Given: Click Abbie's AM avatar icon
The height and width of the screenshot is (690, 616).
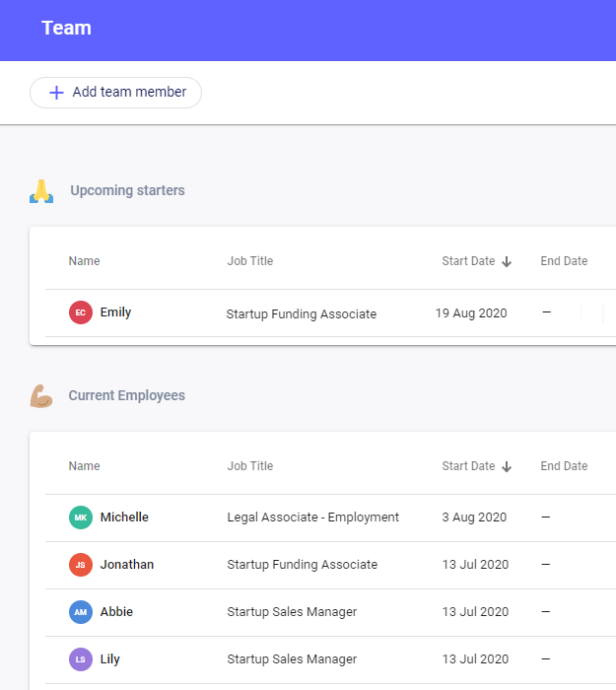Looking at the screenshot, I should [x=81, y=612].
